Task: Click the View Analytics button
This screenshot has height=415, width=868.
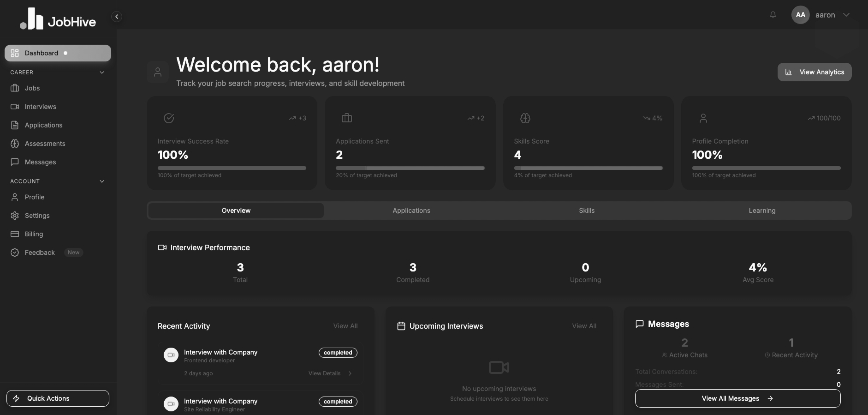Action: tap(814, 72)
